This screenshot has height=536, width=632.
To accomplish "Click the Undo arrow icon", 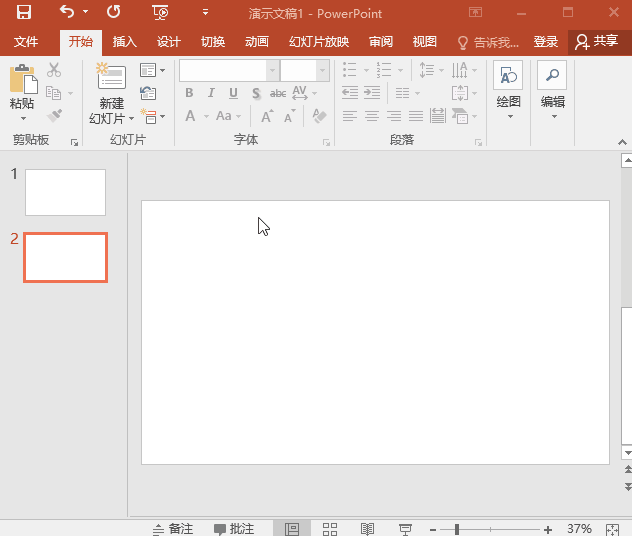I will [x=67, y=13].
